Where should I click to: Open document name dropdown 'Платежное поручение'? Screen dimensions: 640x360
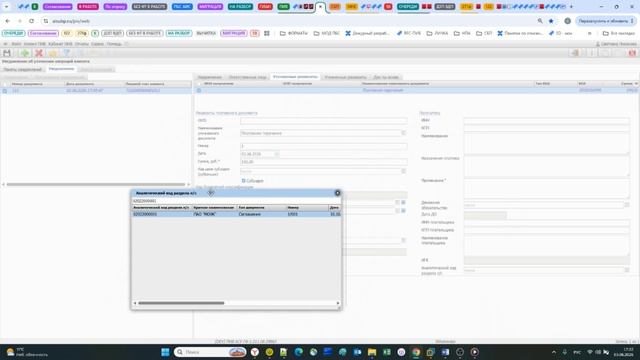tap(403, 133)
